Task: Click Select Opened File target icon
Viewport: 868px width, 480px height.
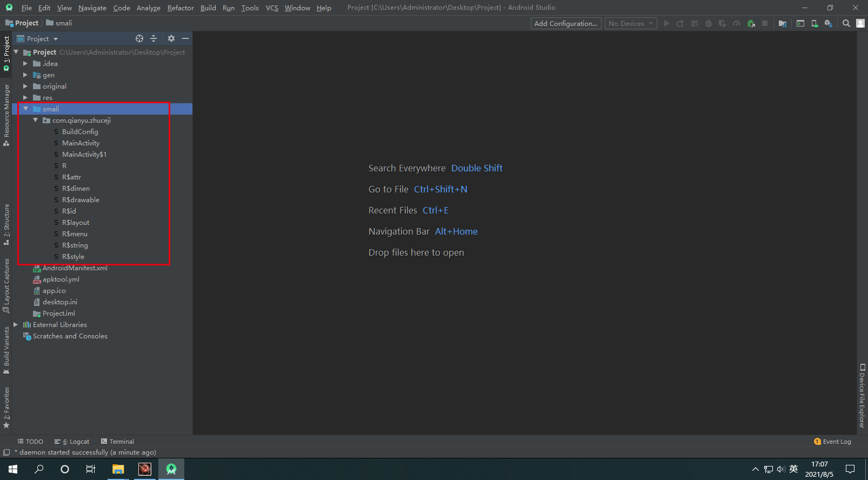Action: 139,38
